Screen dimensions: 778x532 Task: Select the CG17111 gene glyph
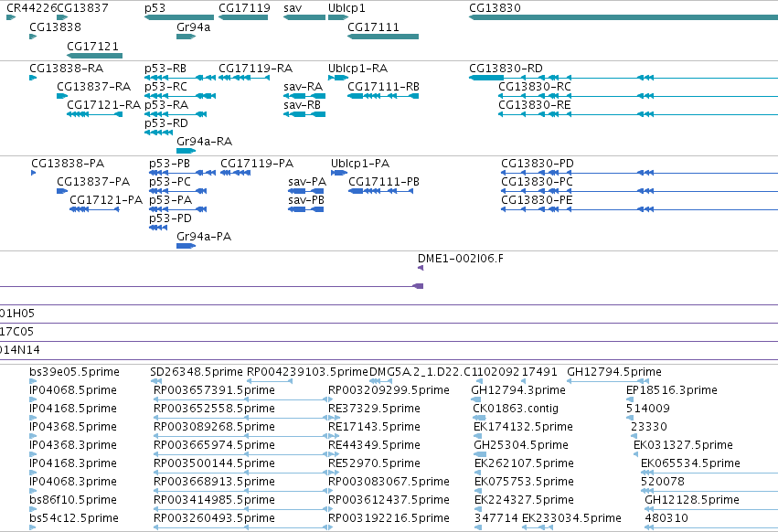pos(383,37)
